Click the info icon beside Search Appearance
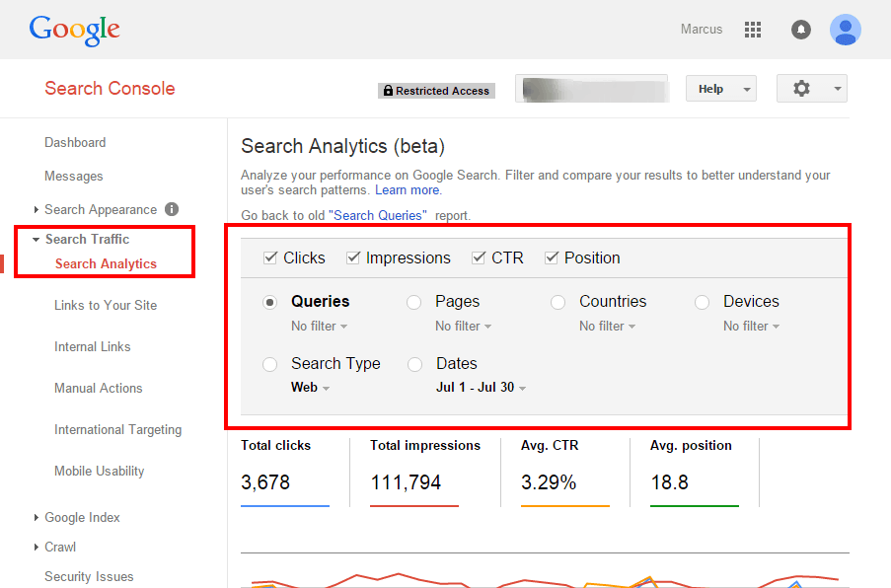 pyautogui.click(x=172, y=209)
